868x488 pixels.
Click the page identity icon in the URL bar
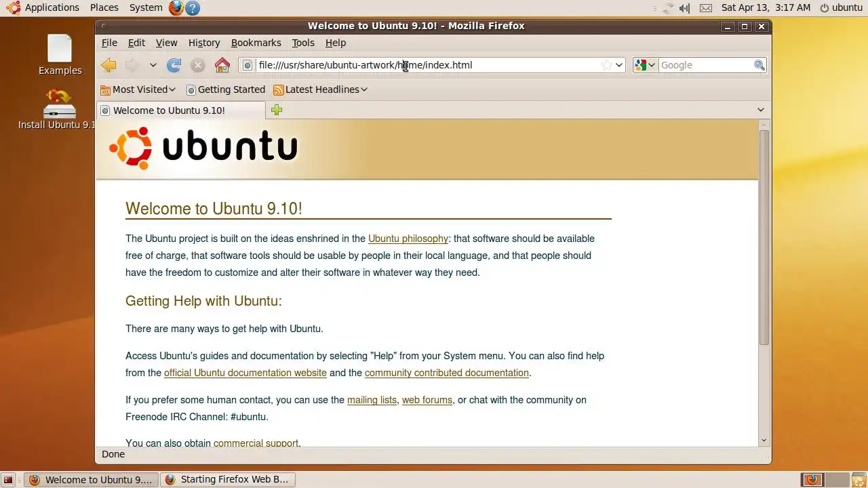point(248,65)
